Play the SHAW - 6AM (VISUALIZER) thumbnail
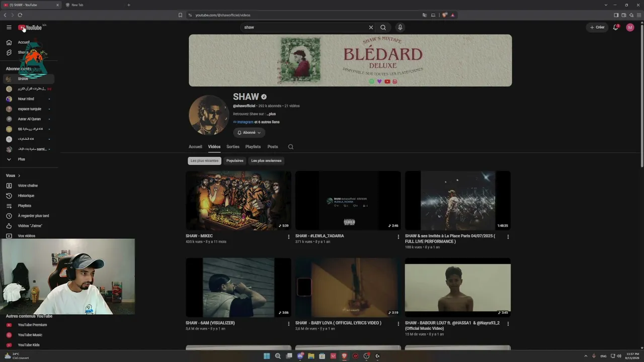644x362 pixels. click(x=238, y=288)
